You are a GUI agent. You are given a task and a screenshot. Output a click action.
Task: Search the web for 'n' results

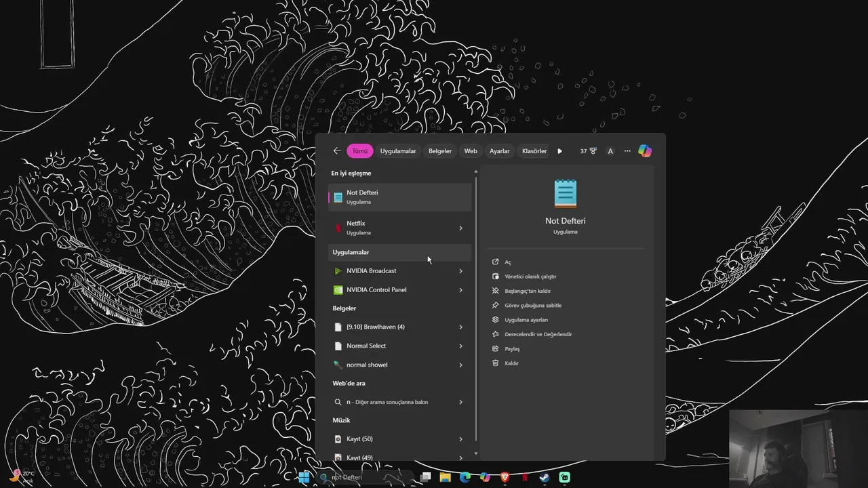click(400, 402)
